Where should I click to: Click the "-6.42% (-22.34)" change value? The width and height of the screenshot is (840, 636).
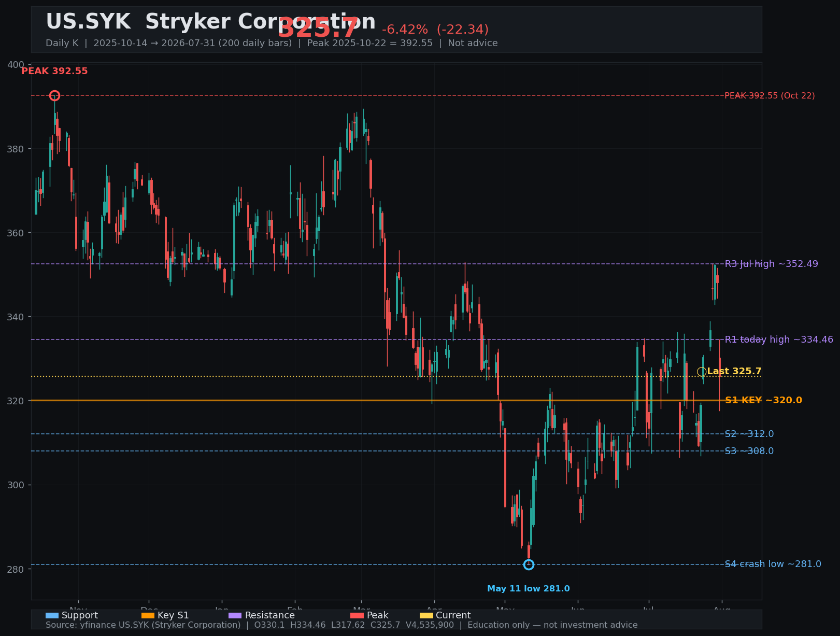tap(435, 30)
